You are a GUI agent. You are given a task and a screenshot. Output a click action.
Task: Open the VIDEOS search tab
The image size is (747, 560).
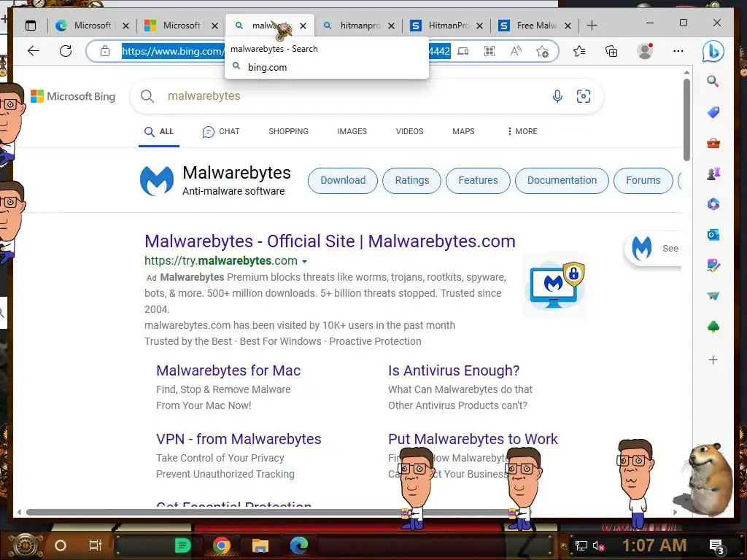(409, 131)
